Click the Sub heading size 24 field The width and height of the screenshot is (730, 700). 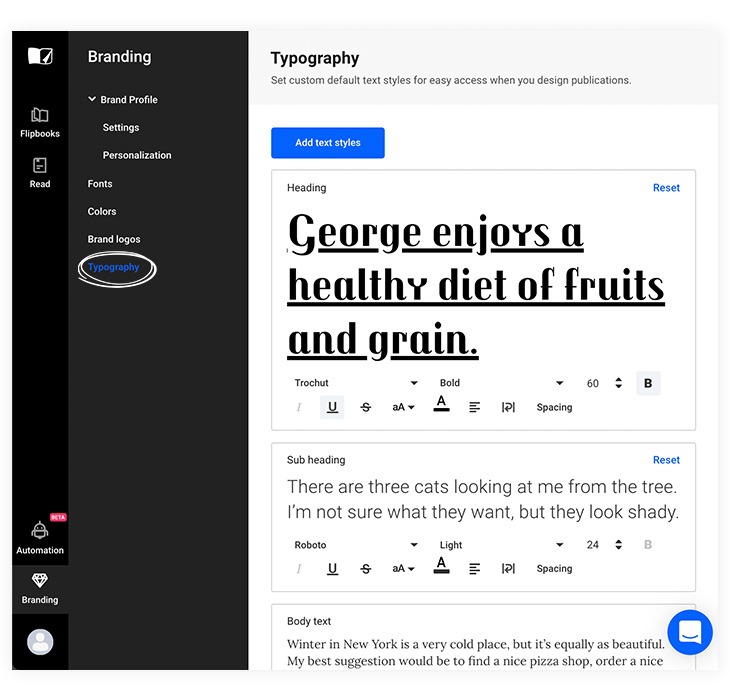click(x=593, y=545)
